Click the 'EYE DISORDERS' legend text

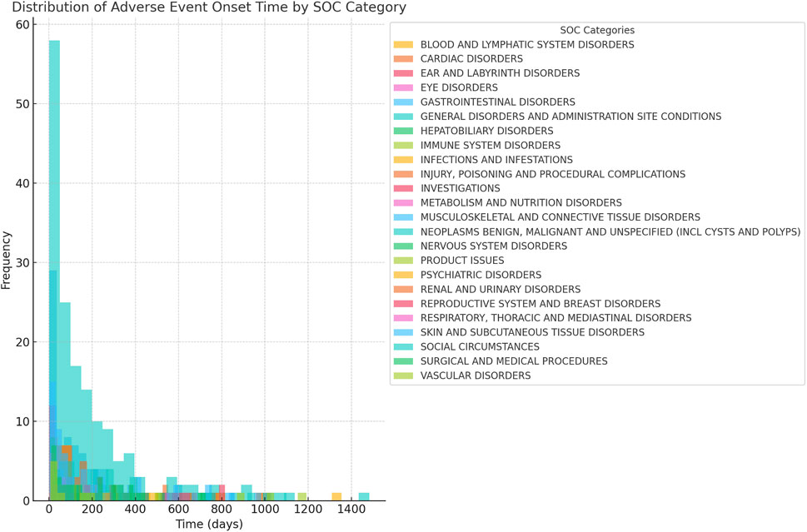[459, 88]
